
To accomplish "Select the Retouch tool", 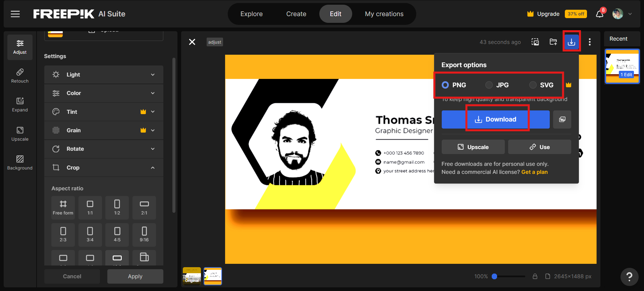I will click(20, 76).
